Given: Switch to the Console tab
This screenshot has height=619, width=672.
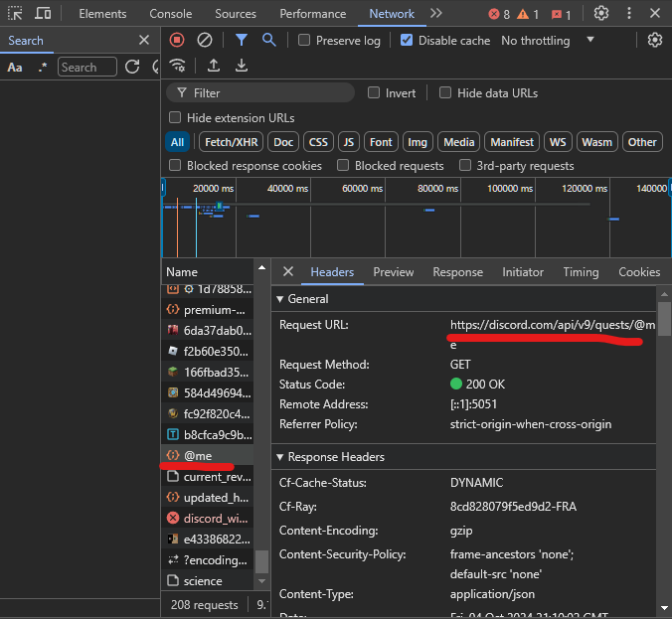Looking at the screenshot, I should (171, 14).
